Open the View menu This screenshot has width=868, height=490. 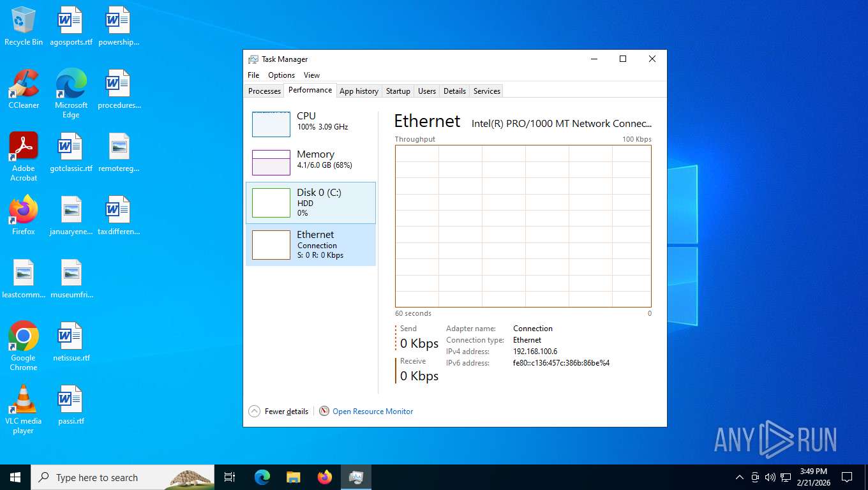[x=311, y=75]
